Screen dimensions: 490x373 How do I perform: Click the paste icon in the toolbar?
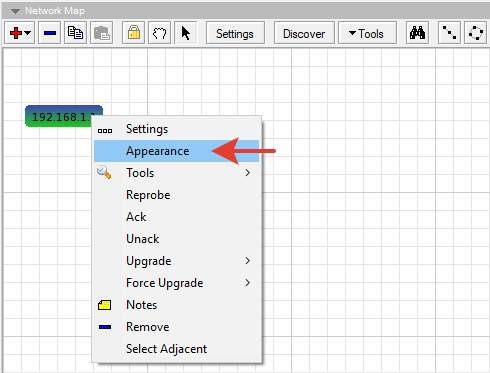pos(101,33)
